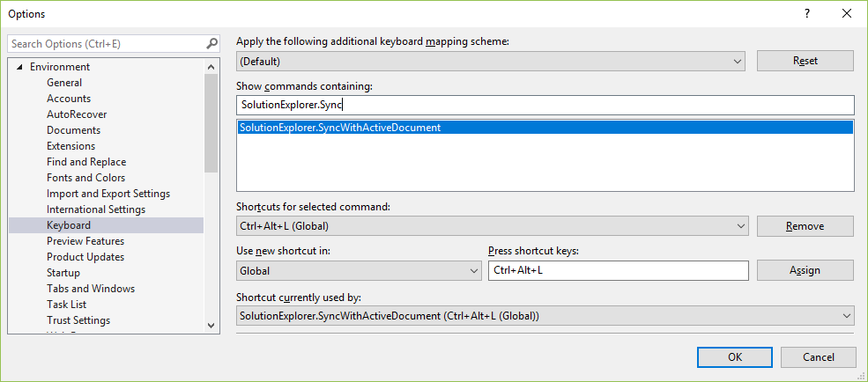Open the Tabs and Windows settings page
The image size is (868, 382).
90,289
